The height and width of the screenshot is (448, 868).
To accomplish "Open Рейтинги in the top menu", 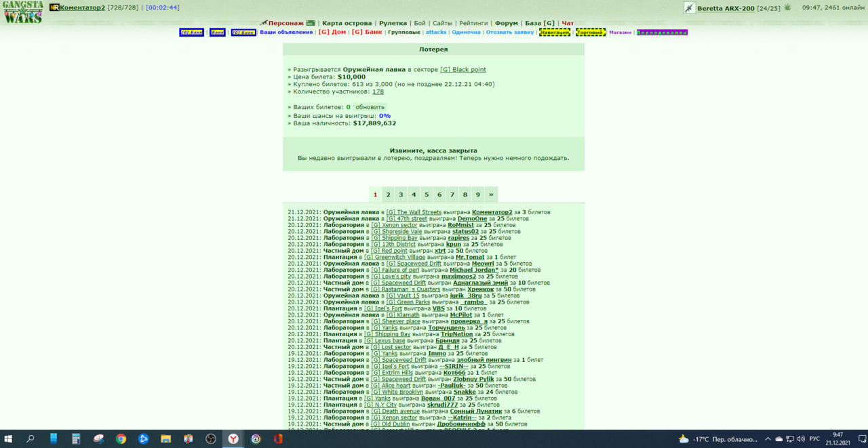I will (473, 23).
